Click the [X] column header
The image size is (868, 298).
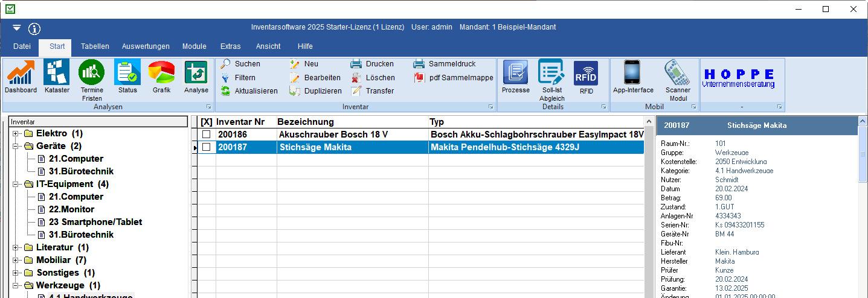tap(207, 122)
